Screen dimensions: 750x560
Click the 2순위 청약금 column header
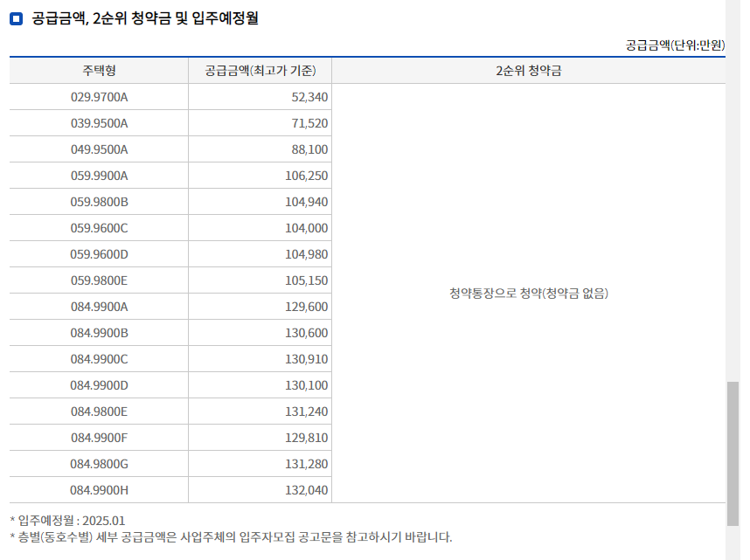[529, 71]
